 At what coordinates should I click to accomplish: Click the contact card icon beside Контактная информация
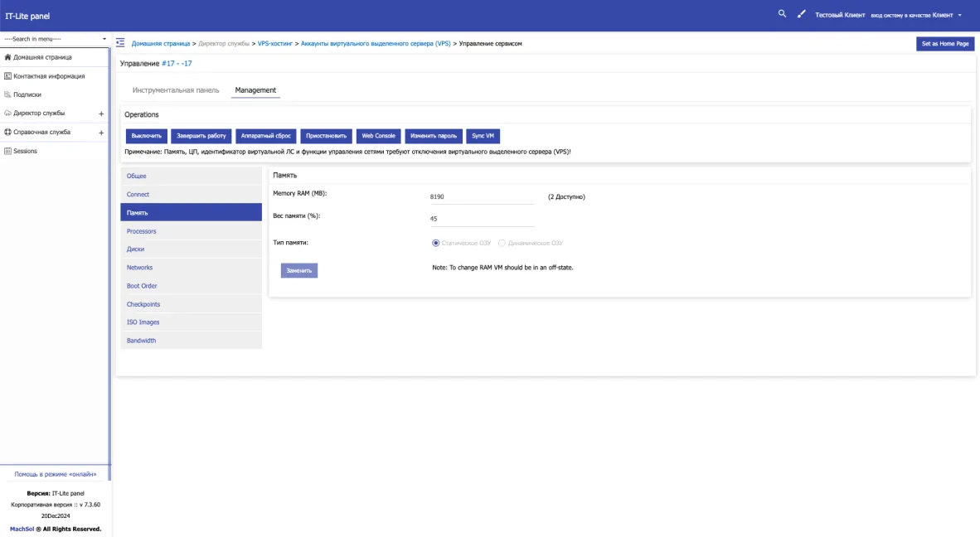coord(7,75)
